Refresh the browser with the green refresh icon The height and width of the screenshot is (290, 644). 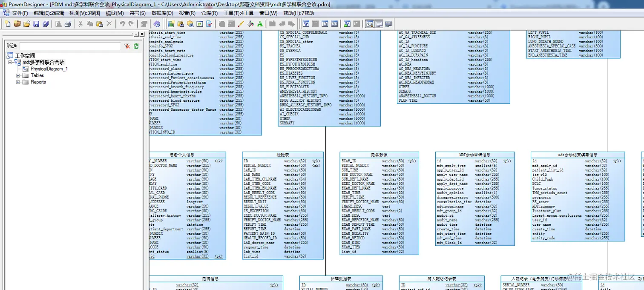[136, 46]
